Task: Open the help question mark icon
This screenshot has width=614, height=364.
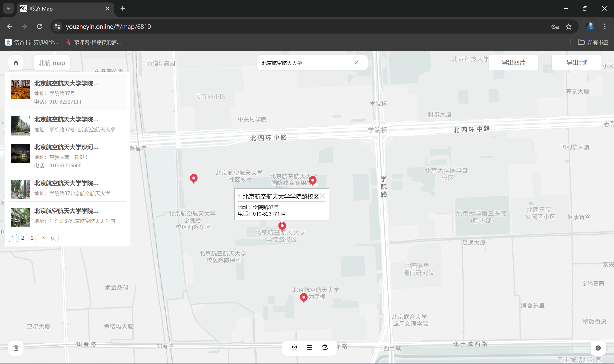Action: coord(598,348)
